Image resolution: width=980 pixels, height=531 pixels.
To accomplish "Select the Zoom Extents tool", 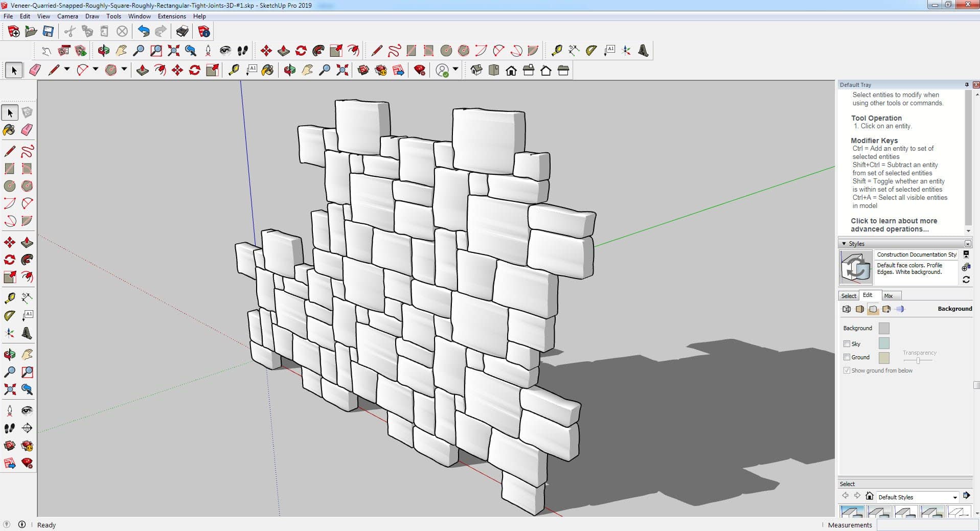I will (9, 390).
